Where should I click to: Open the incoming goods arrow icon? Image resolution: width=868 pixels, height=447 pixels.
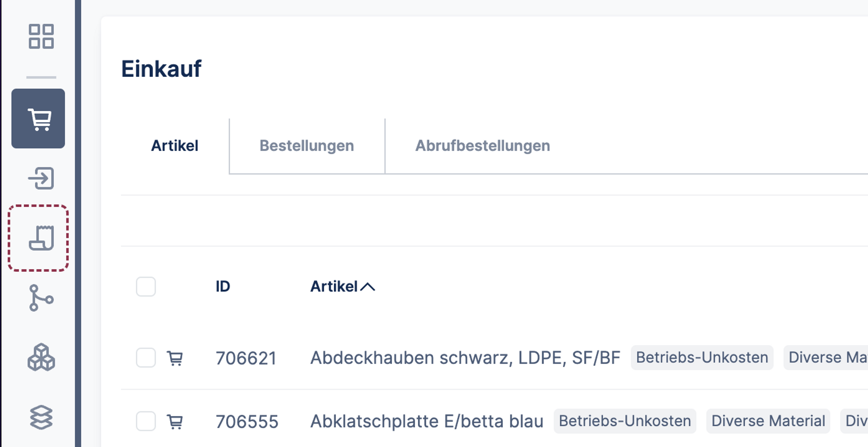(41, 178)
